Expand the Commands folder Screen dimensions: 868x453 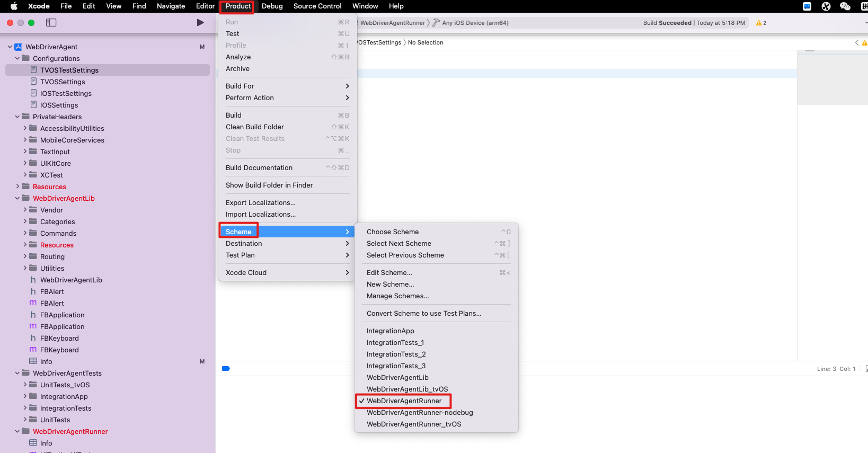coord(25,233)
